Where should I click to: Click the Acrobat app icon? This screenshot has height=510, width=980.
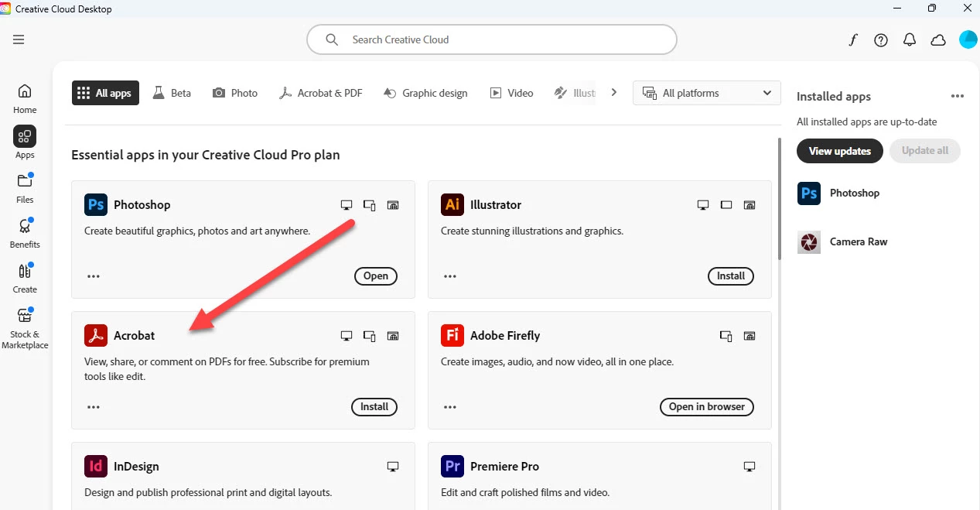[x=96, y=335]
